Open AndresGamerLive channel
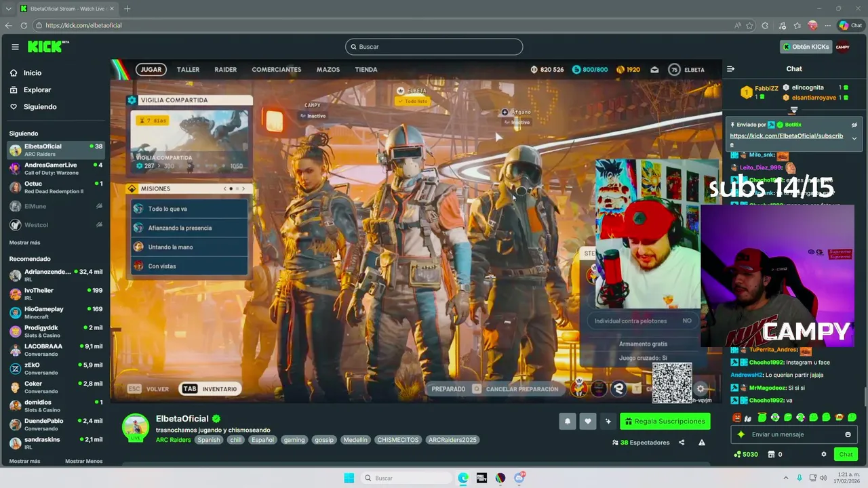Viewport: 868px width, 488px height. click(56, 169)
